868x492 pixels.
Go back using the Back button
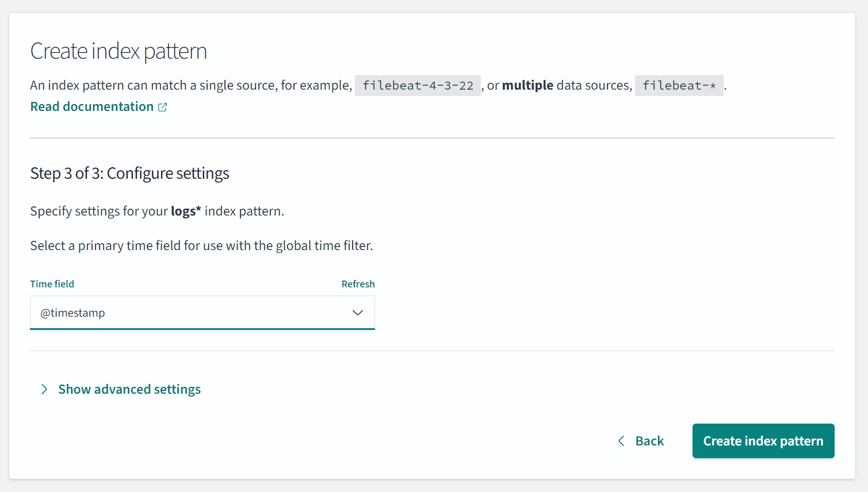(x=649, y=441)
